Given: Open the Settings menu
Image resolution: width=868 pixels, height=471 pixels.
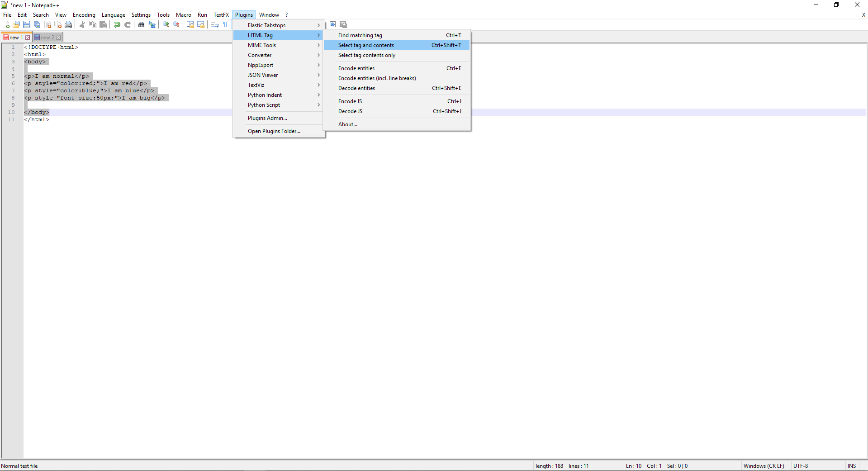Looking at the screenshot, I should (141, 15).
